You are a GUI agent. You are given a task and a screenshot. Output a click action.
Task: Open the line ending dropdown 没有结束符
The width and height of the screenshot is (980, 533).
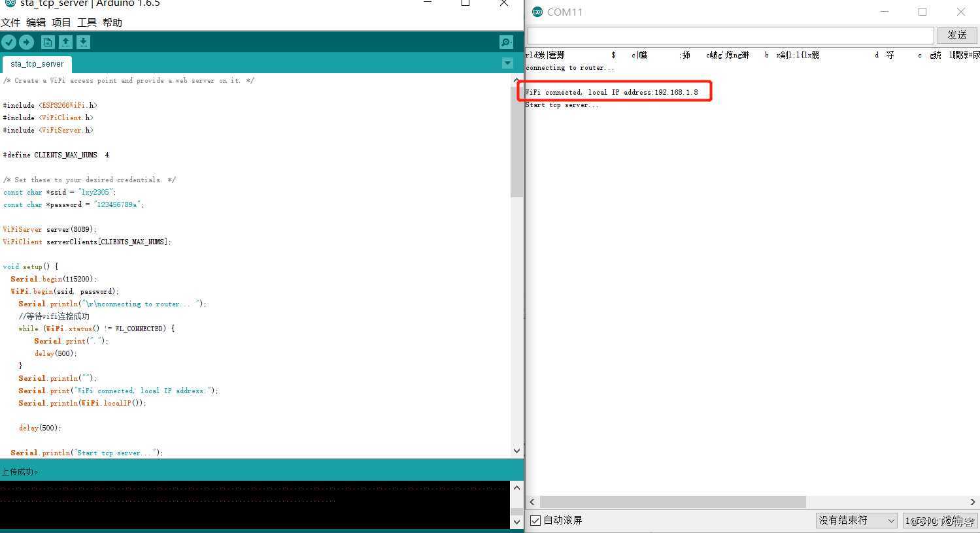pyautogui.click(x=856, y=521)
